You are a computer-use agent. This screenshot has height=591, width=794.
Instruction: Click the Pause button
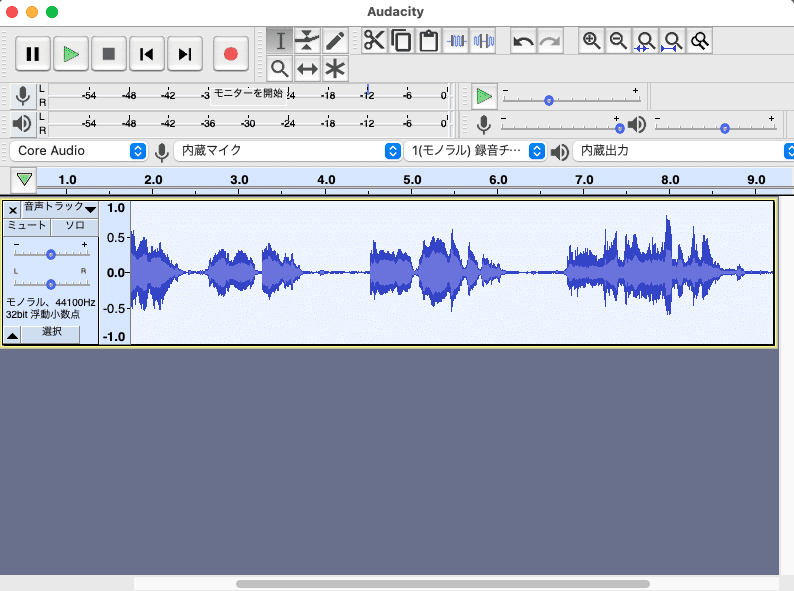(x=33, y=54)
